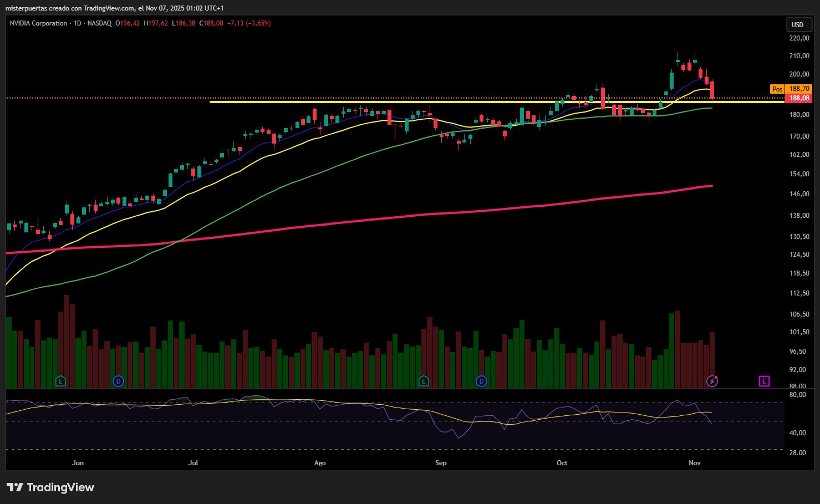
Task: Click the 112,50 price axis label
Action: click(x=799, y=293)
